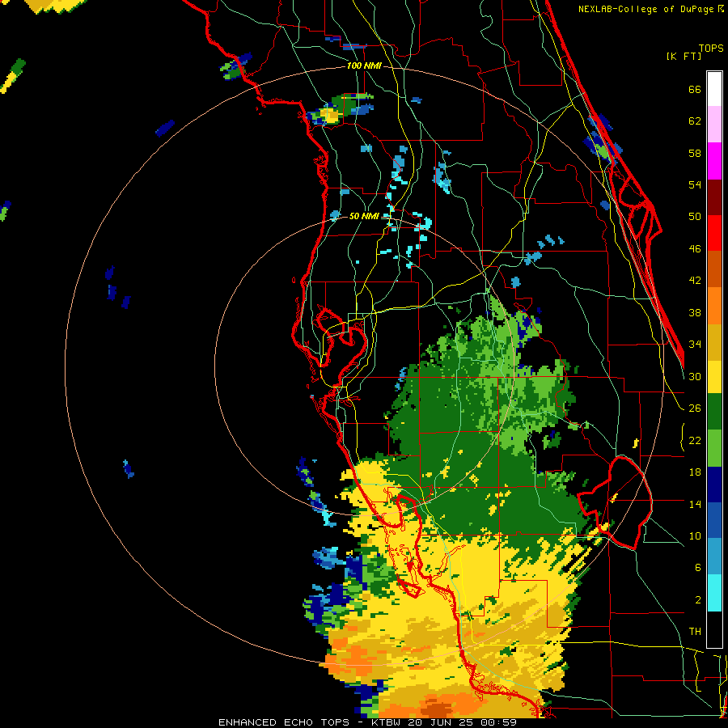Select the light pink legend color block

714,125
